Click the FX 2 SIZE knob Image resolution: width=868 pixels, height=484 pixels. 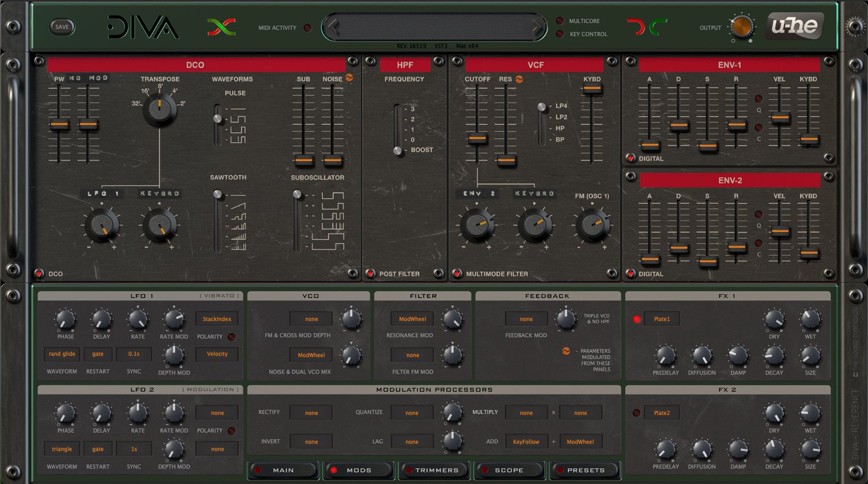tap(810, 449)
